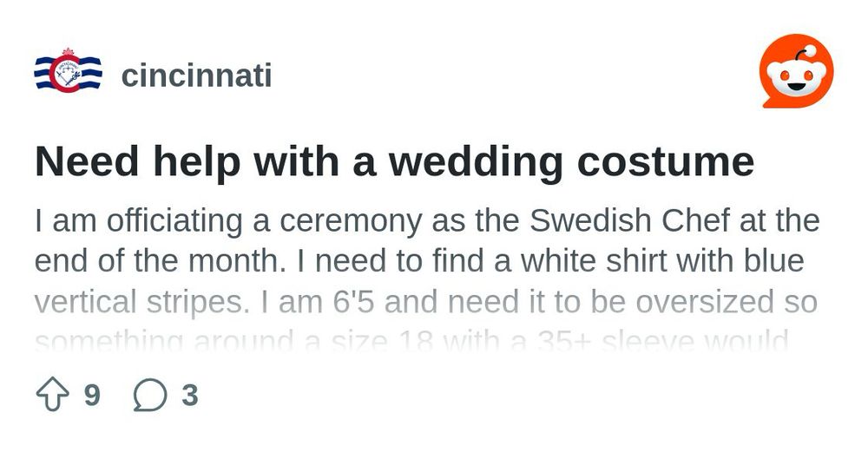The width and height of the screenshot is (868, 452).
Task: Upvote the post with the arrow icon
Action: point(53,395)
